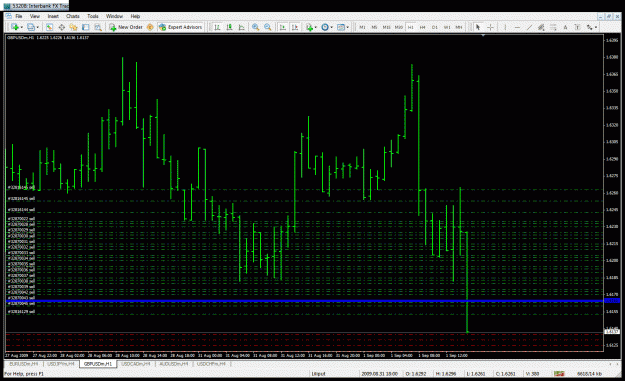Select the Cursor arrow tool
Viewport: 625px width, 381px height.
[x=478, y=27]
